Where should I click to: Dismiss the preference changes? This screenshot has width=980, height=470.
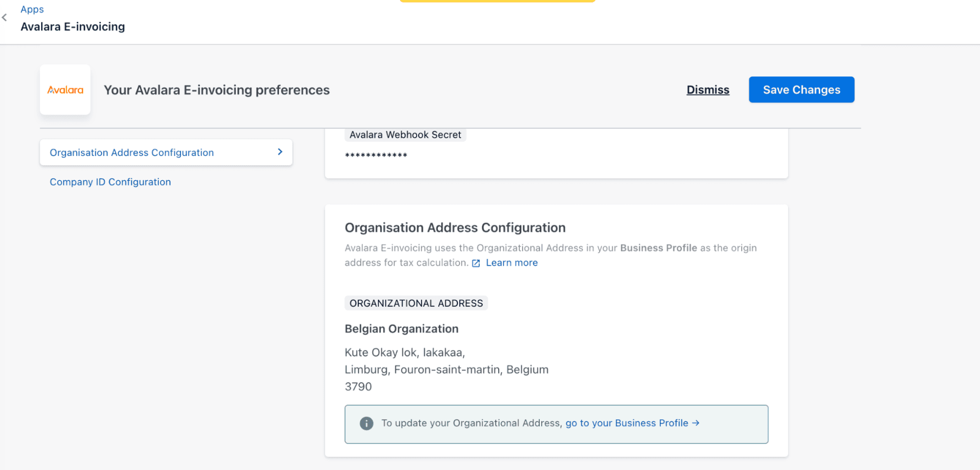click(707, 90)
